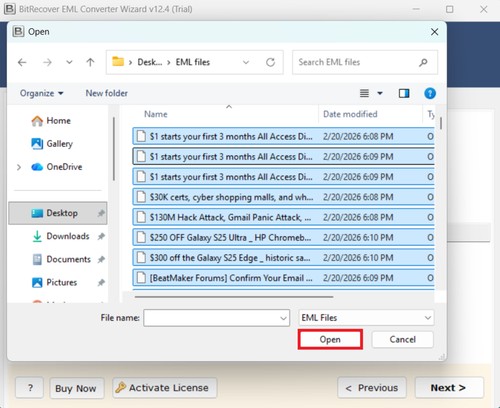
Task: Expand the File name dropdown arrow
Action: 283,318
